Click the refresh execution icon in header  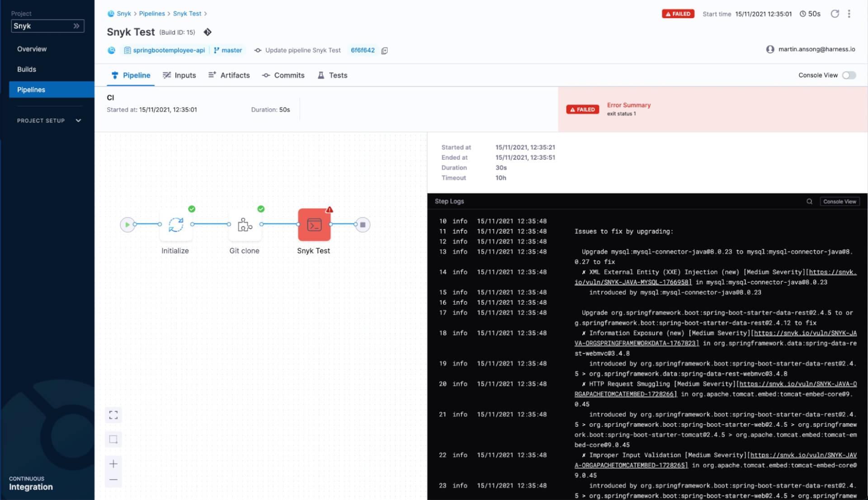(835, 14)
